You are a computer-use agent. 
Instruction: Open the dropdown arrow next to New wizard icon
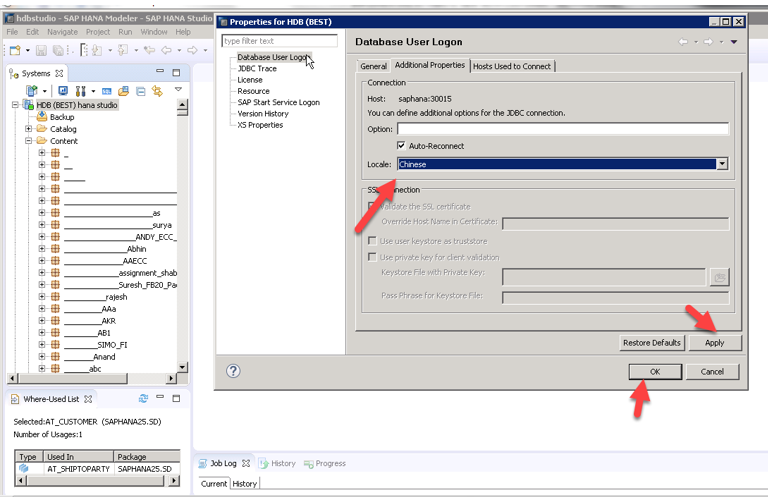(27, 50)
